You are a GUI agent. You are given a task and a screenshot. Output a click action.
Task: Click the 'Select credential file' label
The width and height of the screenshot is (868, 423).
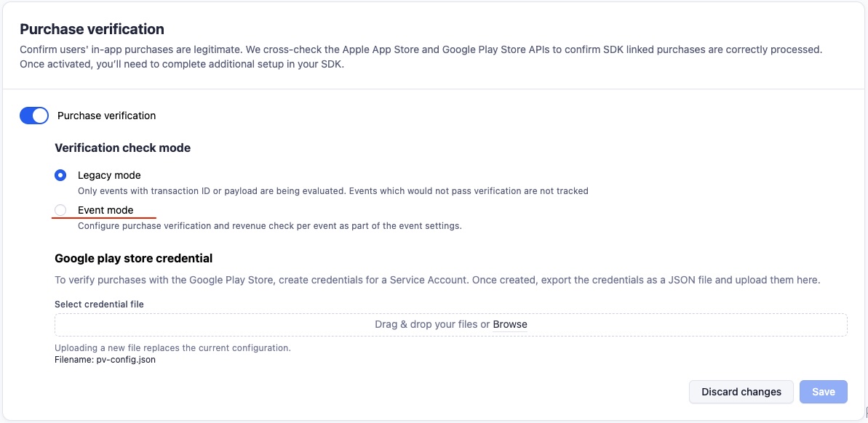[x=99, y=304]
